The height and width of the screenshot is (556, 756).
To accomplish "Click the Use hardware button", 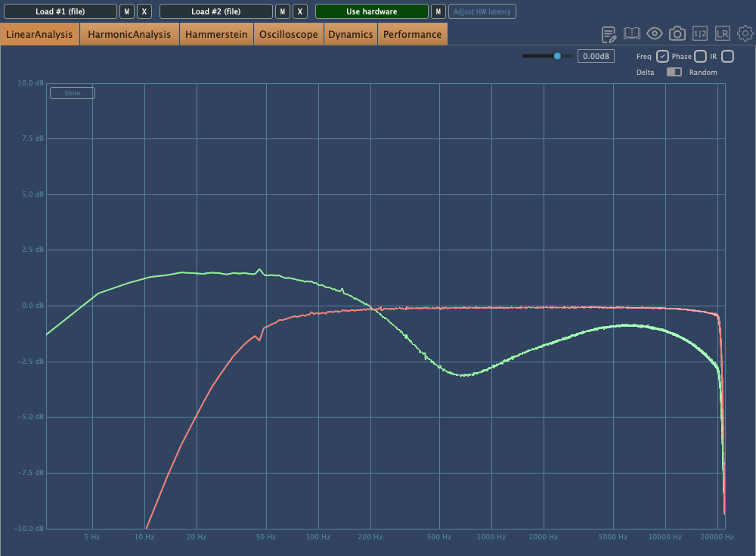I will (371, 11).
